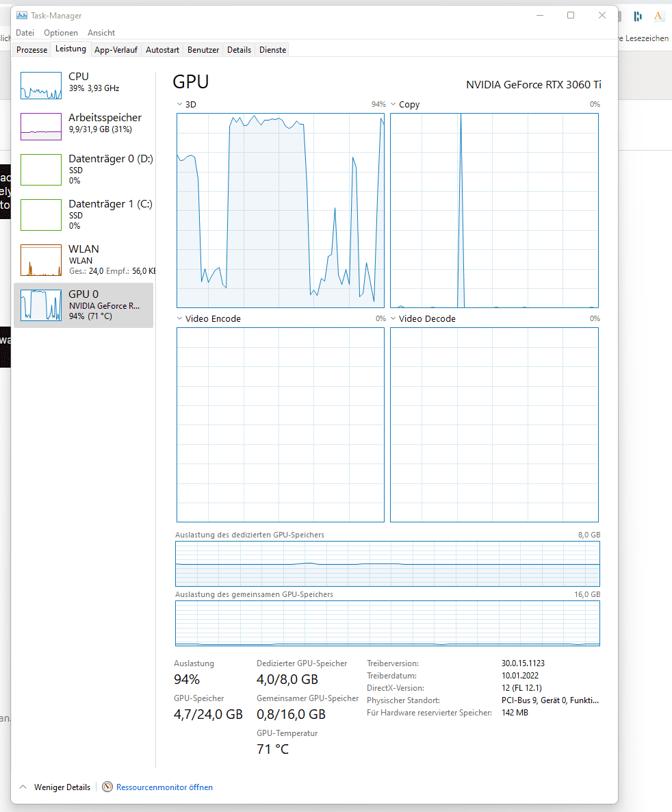Click the Video Encode graph area
The height and width of the screenshot is (812, 672).
[281, 424]
